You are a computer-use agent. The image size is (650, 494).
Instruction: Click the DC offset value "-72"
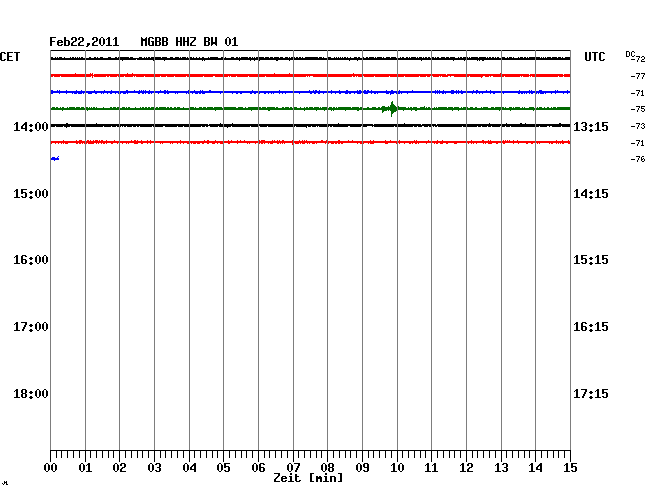click(639, 59)
